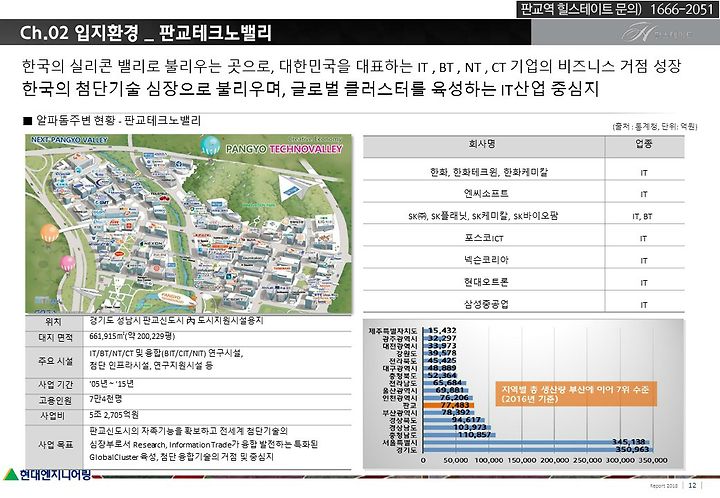The image size is (720, 498).
Task: Click the orange 판교 bar in chart
Action: tap(448, 405)
